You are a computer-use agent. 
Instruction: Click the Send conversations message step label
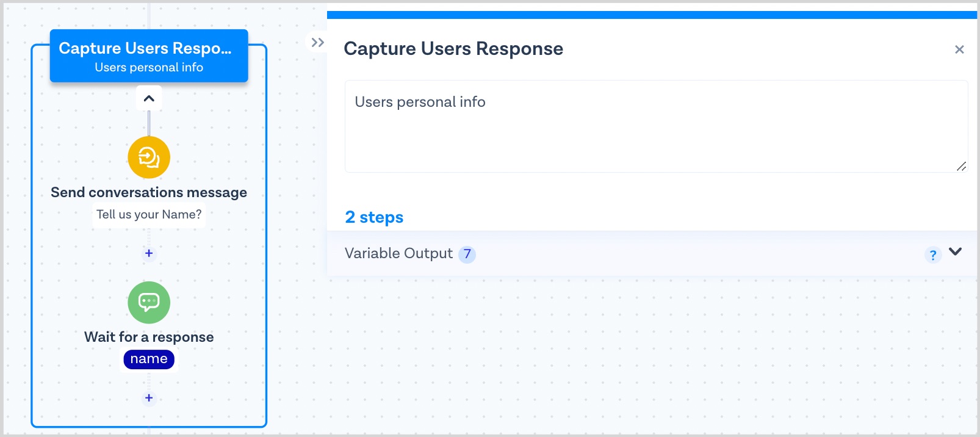pyautogui.click(x=149, y=192)
